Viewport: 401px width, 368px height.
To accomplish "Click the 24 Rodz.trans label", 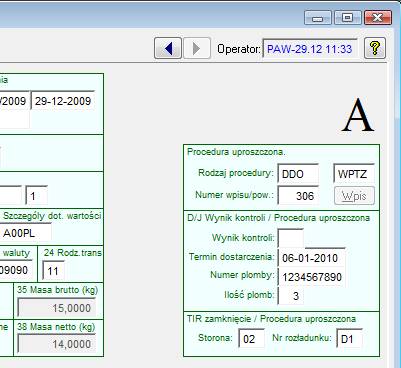I will point(73,253).
